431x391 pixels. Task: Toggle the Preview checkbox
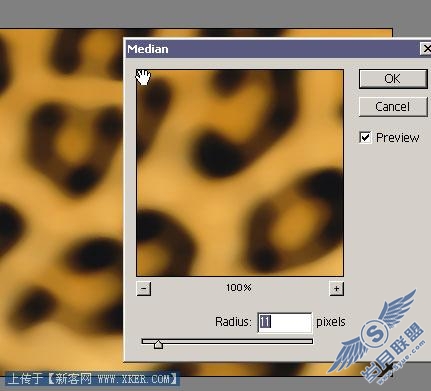(x=365, y=137)
